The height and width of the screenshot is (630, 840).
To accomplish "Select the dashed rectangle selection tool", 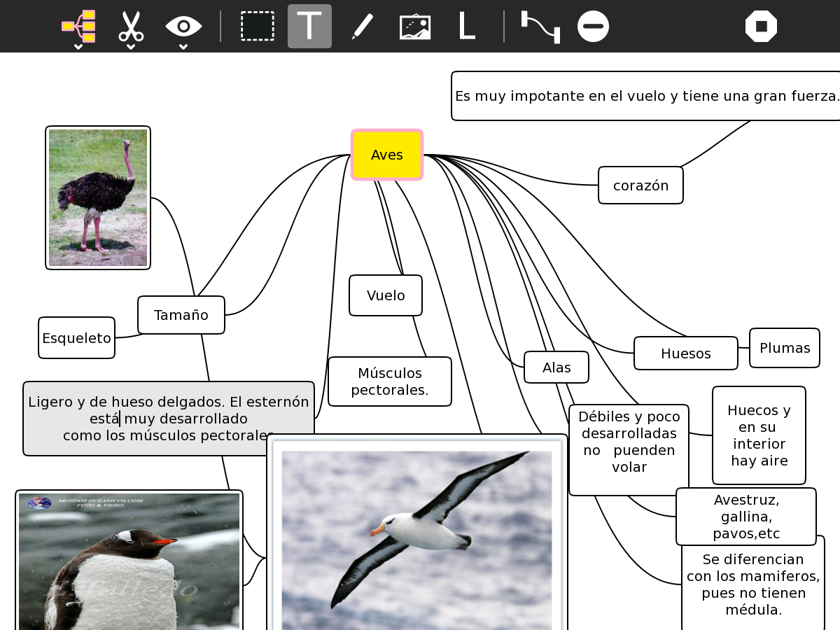I will pos(258,27).
